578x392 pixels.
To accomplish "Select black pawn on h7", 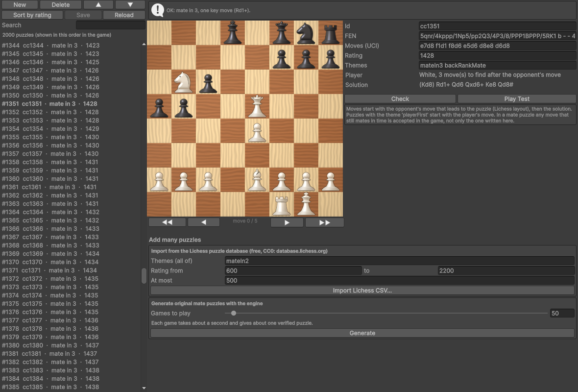I will (331, 57).
